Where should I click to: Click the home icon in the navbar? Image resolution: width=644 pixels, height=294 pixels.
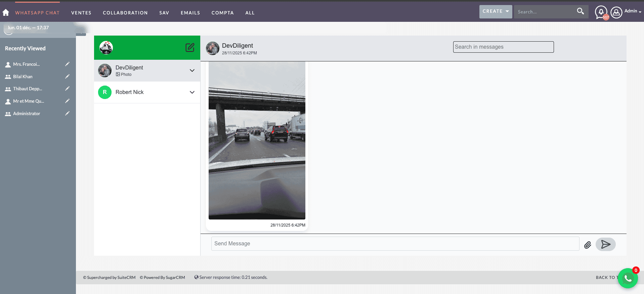[6, 13]
